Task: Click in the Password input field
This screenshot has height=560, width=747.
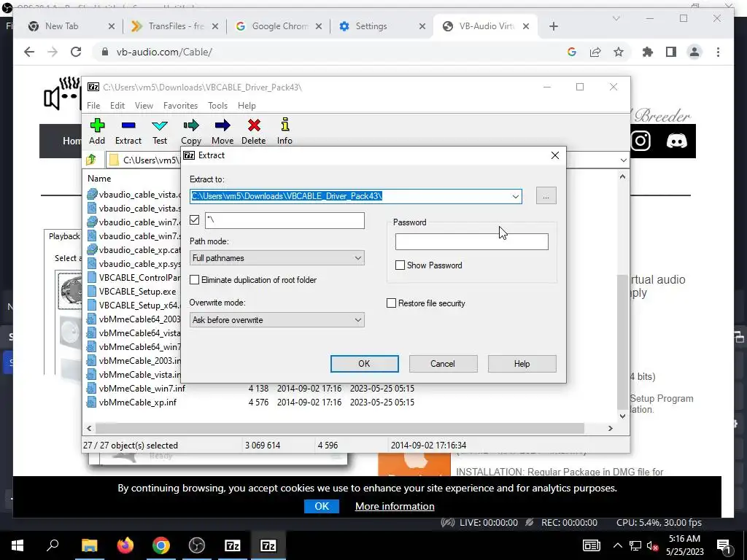Action: 472,241
